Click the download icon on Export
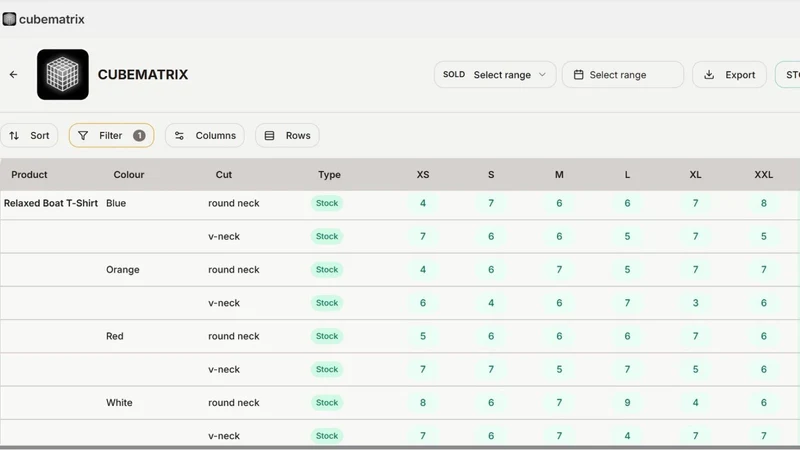 pyautogui.click(x=709, y=74)
